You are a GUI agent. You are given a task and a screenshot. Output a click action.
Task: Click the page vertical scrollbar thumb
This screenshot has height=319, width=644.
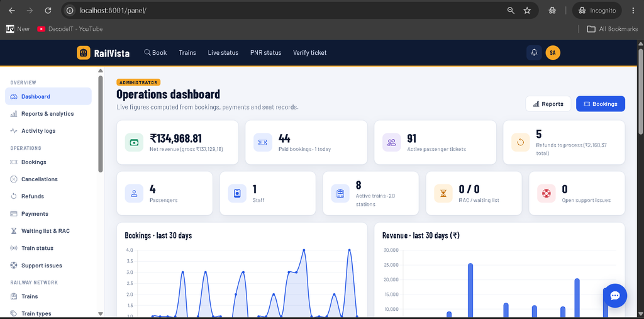tap(640, 91)
